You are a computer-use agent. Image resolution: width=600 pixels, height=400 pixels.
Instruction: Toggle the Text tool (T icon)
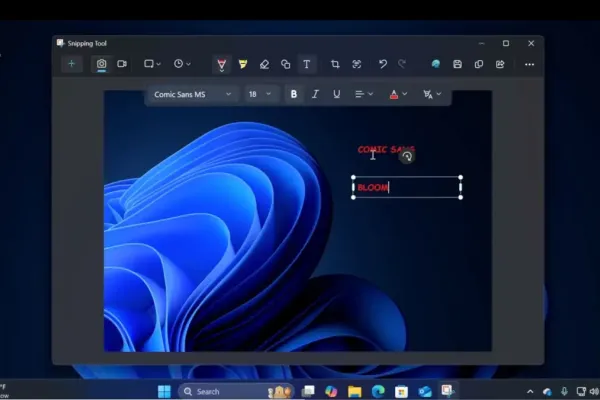point(307,64)
